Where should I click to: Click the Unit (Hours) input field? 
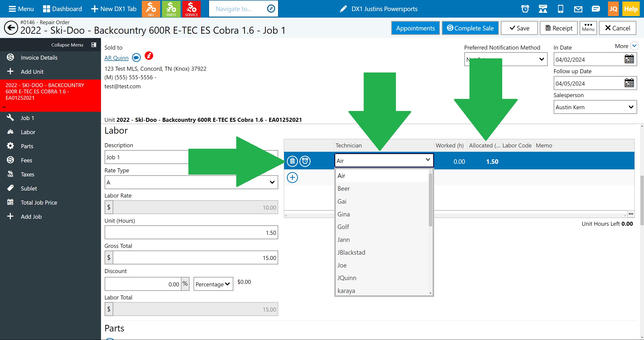tap(191, 233)
